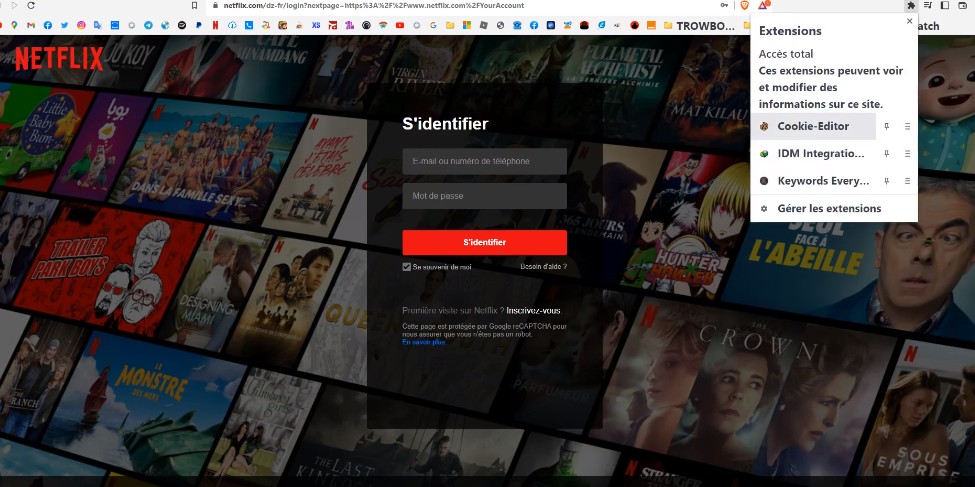Bookmark this page with the bookmark icon
The height and width of the screenshot is (487, 975).
(194, 6)
